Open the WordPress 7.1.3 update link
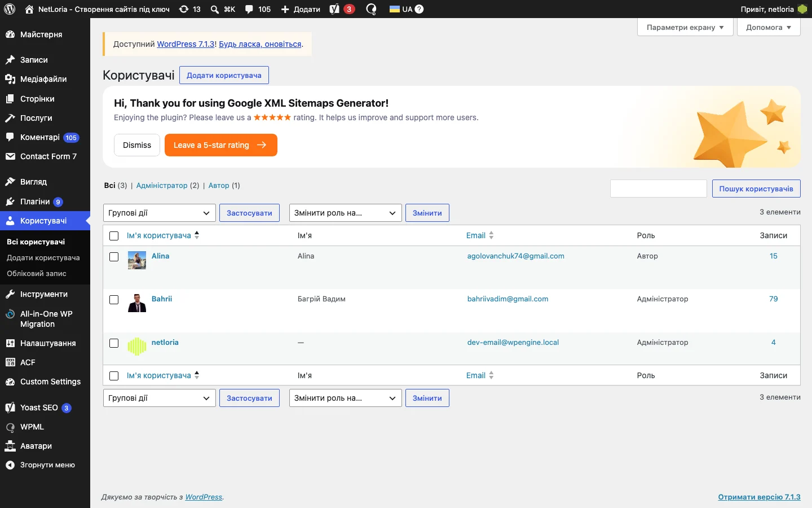Viewport: 812px width, 508px height. (186, 44)
